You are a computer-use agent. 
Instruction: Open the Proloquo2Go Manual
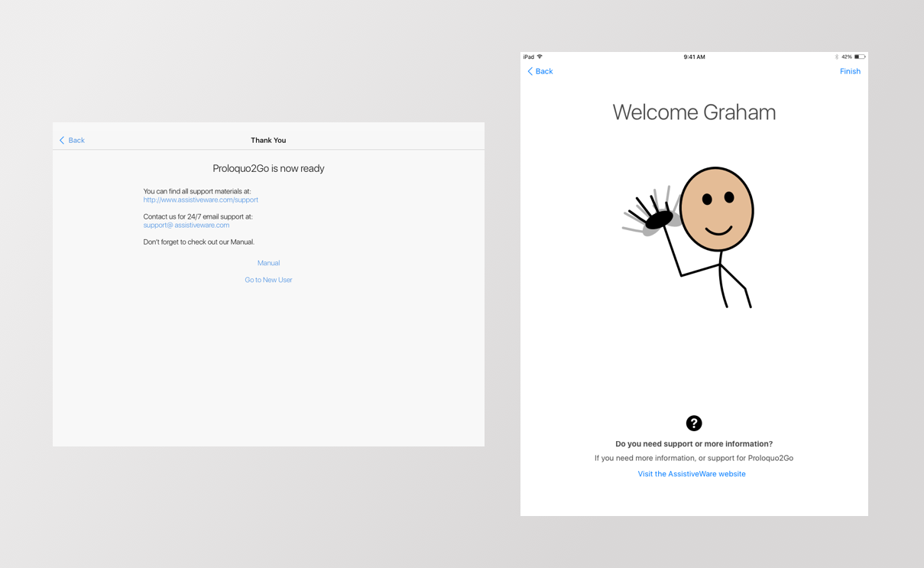(x=268, y=262)
